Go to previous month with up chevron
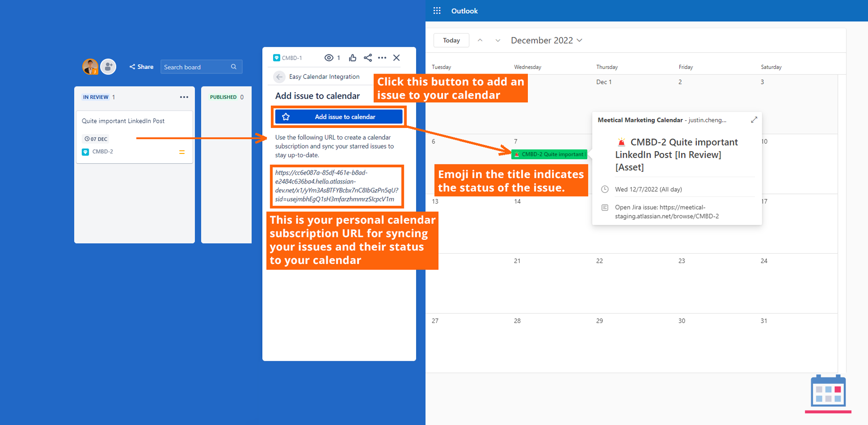This screenshot has width=868, height=425. [x=480, y=40]
